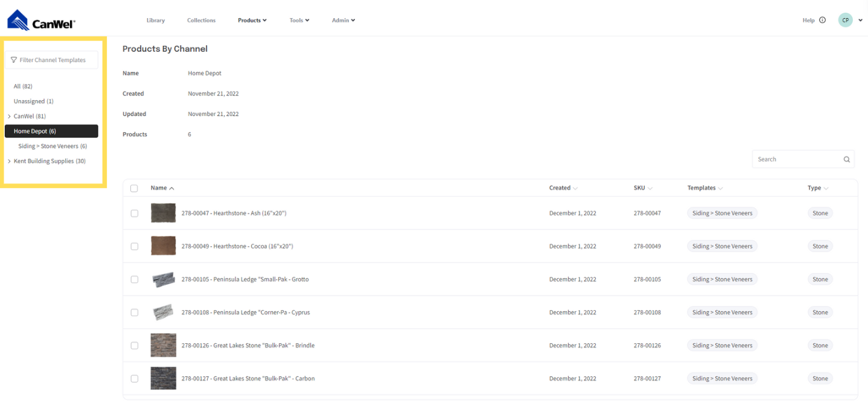The image size is (868, 403).
Task: Click Siding > Stone Veneers tag for 278-00127
Action: pos(722,379)
